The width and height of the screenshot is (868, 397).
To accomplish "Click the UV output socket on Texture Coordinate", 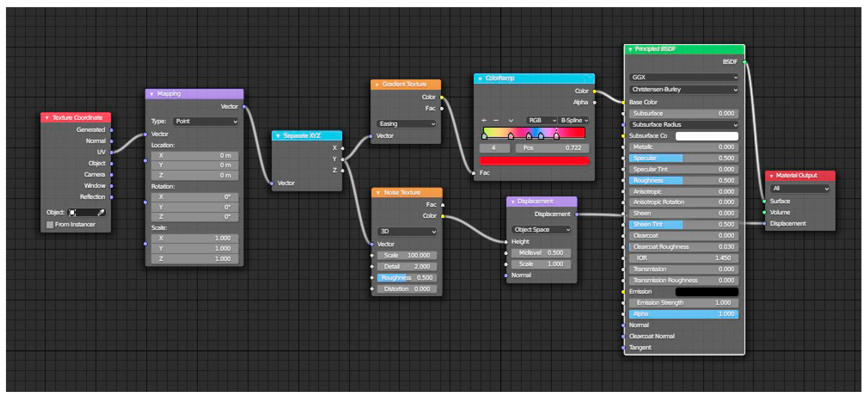I will click(x=111, y=153).
